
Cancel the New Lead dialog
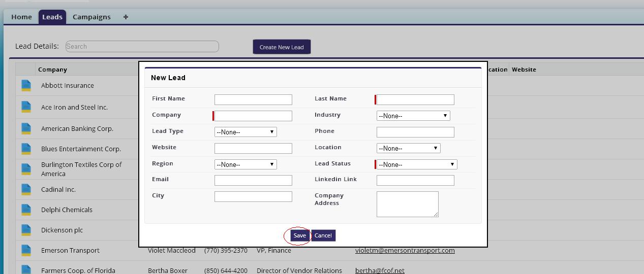click(x=323, y=235)
